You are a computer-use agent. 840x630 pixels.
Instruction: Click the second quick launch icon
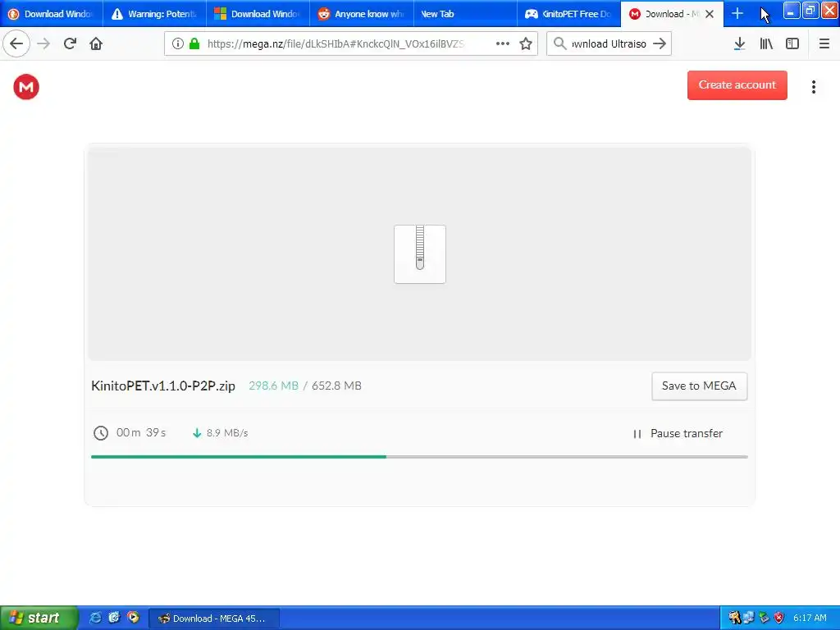[113, 618]
